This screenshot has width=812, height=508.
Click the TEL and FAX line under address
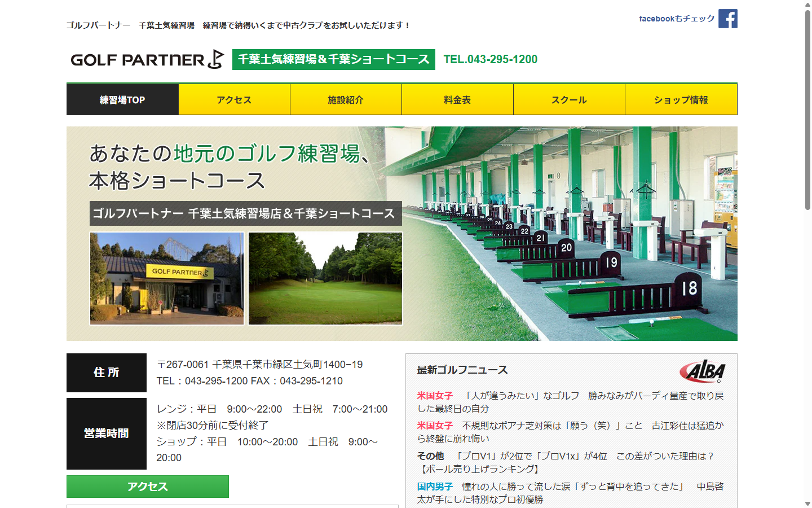[x=250, y=381]
